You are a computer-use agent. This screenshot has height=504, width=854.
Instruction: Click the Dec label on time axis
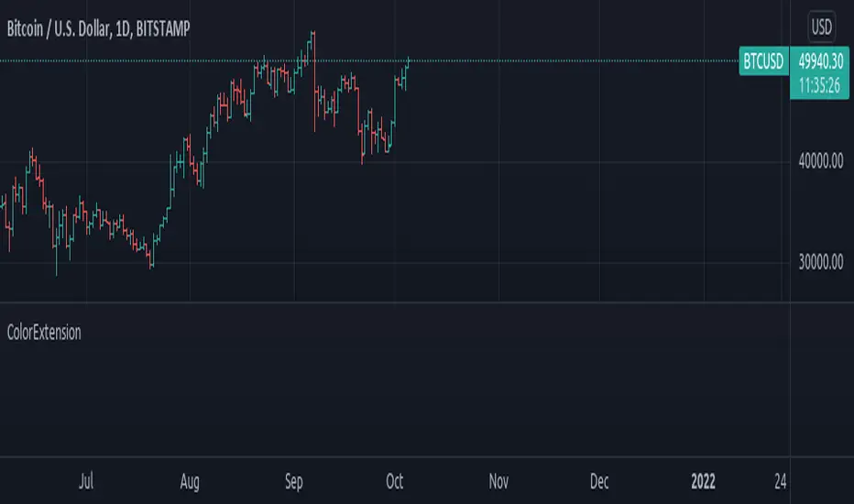pos(599,479)
